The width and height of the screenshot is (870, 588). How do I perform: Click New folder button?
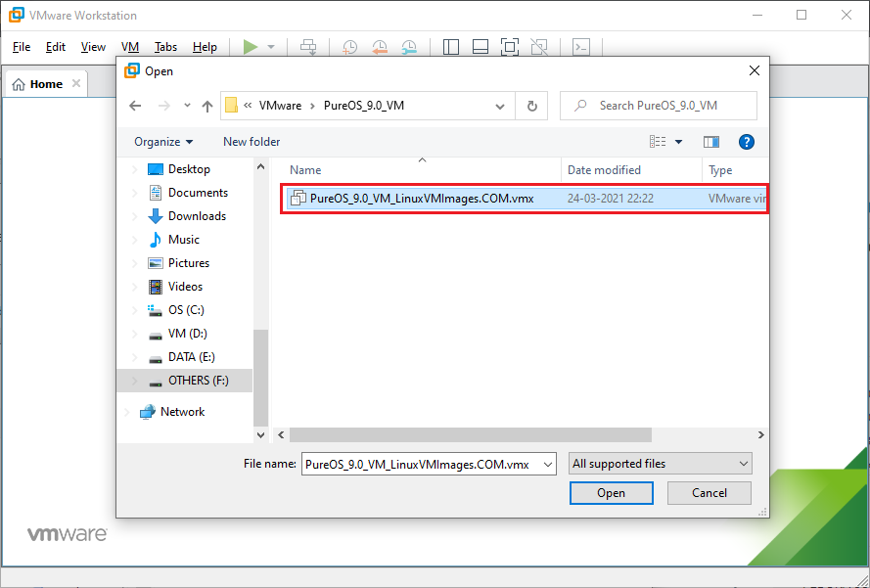click(x=252, y=142)
